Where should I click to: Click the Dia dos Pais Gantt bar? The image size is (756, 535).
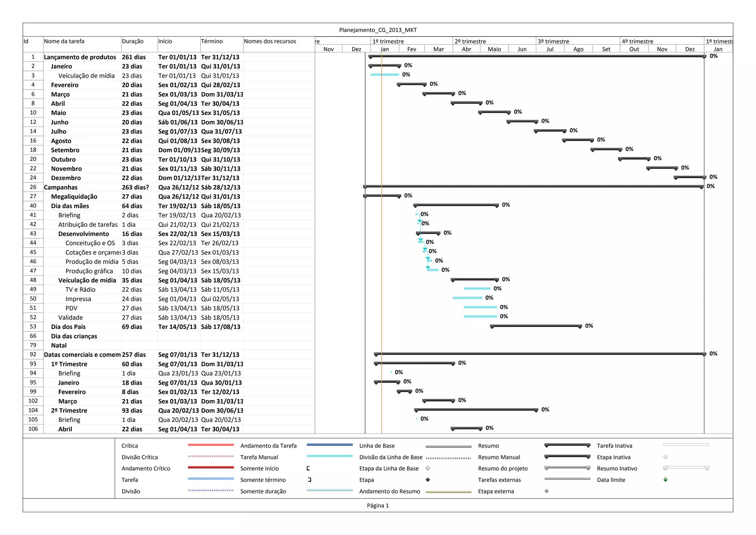(536, 326)
